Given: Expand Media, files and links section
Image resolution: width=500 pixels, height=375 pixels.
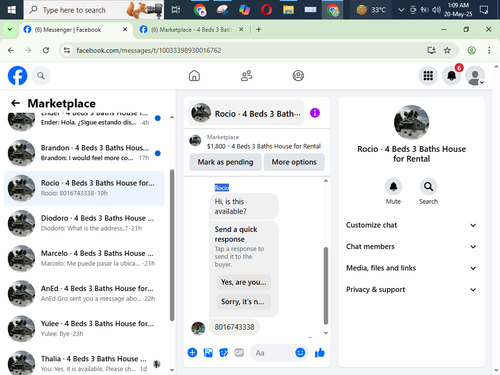Looking at the screenshot, I should click(x=411, y=268).
